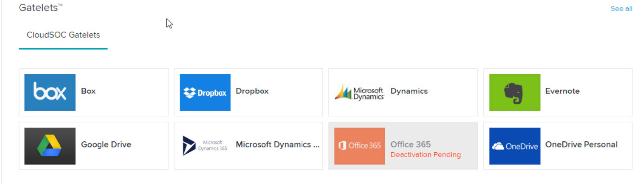Choose the Evernote gatelet label
Viewport: 644px width, 184px height.
[562, 91]
